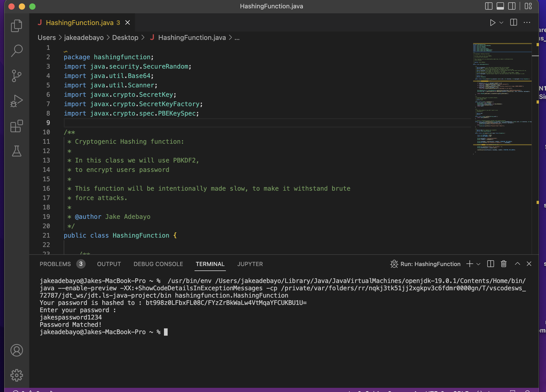Viewport: 546px width, 392px height.
Task: Click line number 21 in the gutter
Action: (46, 235)
